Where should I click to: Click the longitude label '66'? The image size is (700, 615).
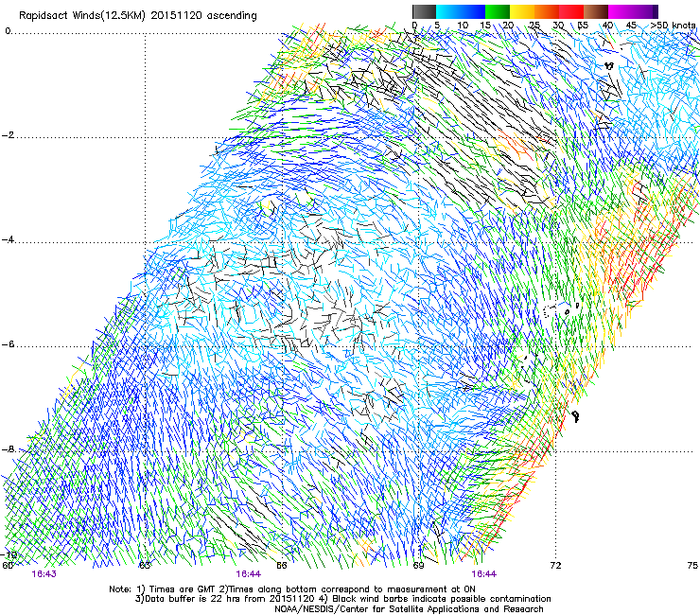click(x=281, y=566)
